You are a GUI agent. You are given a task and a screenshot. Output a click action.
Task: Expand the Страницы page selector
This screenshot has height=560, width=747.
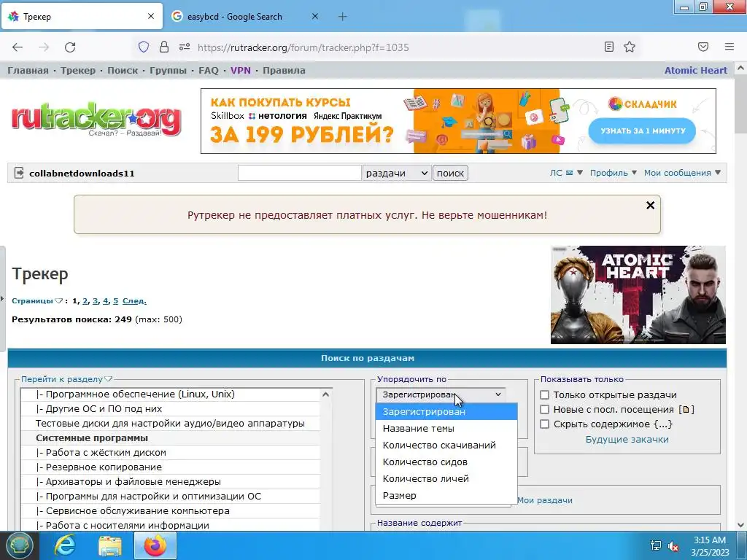tap(37, 301)
